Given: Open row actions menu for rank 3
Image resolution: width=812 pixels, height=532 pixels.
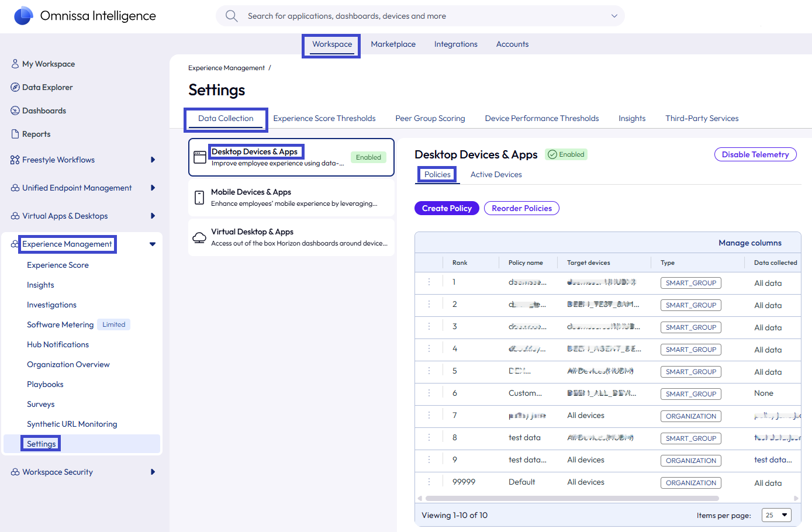Looking at the screenshot, I should (x=429, y=326).
